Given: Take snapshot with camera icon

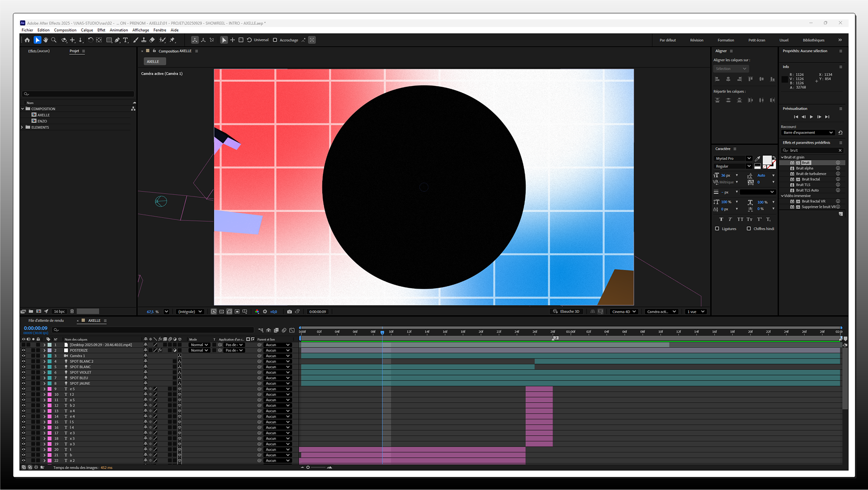Looking at the screenshot, I should pos(289,311).
